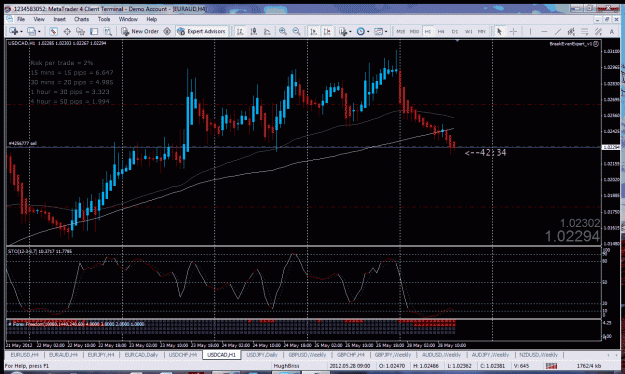
Task: Switch chart to candlesticks type
Action: point(254,31)
